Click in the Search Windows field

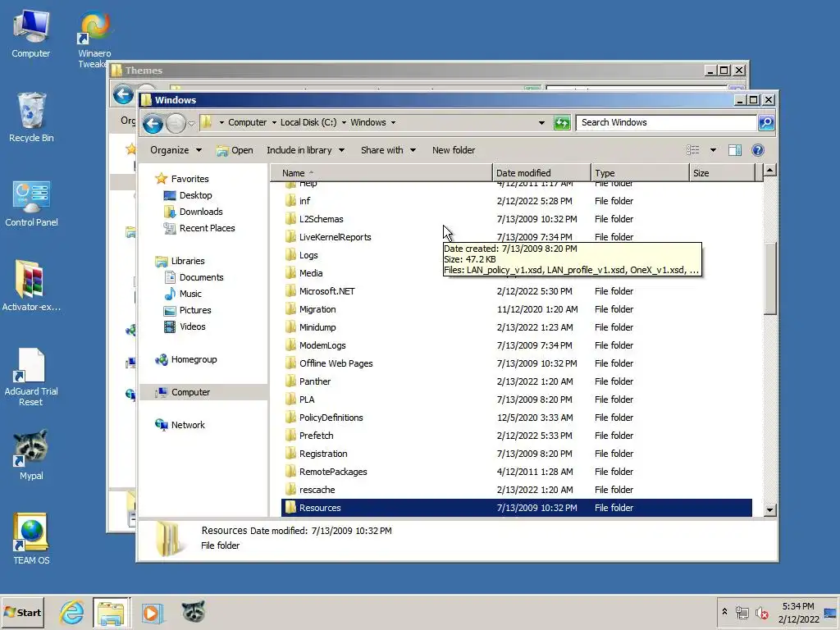(x=666, y=123)
